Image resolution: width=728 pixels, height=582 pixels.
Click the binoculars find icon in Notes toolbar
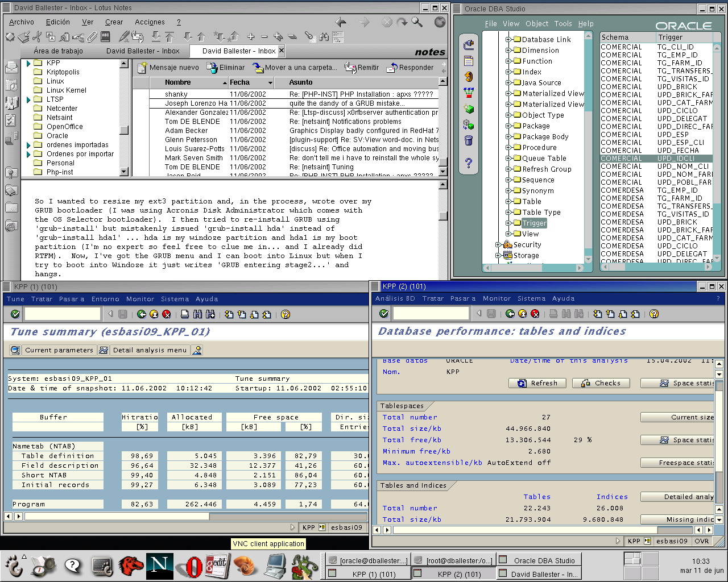[324, 37]
